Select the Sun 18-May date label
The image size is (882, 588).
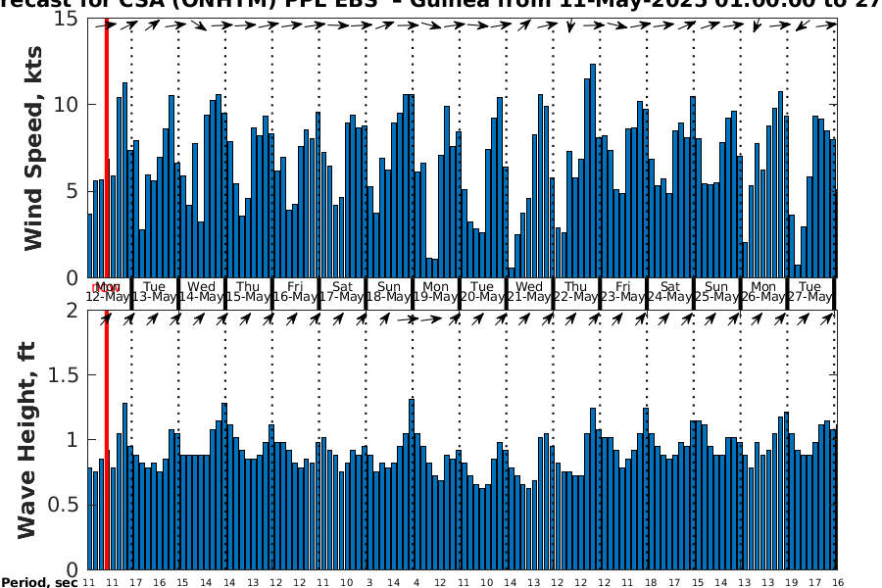389,291
